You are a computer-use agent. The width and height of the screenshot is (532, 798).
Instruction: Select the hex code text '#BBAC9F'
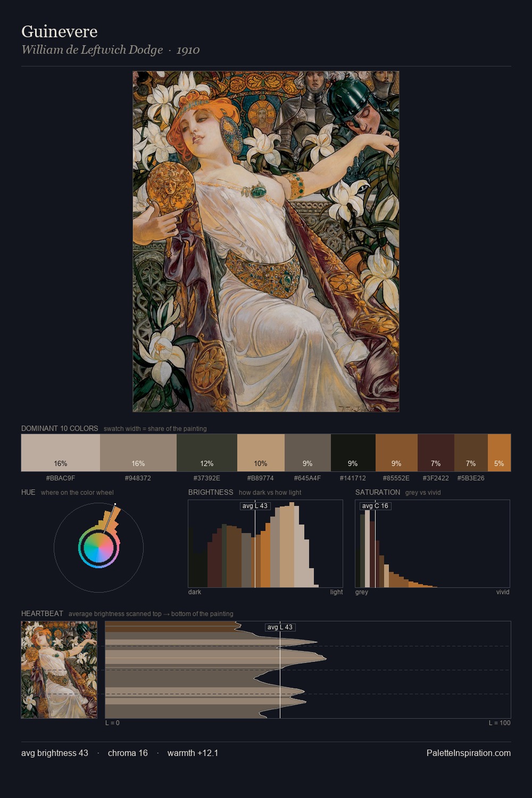[61, 478]
